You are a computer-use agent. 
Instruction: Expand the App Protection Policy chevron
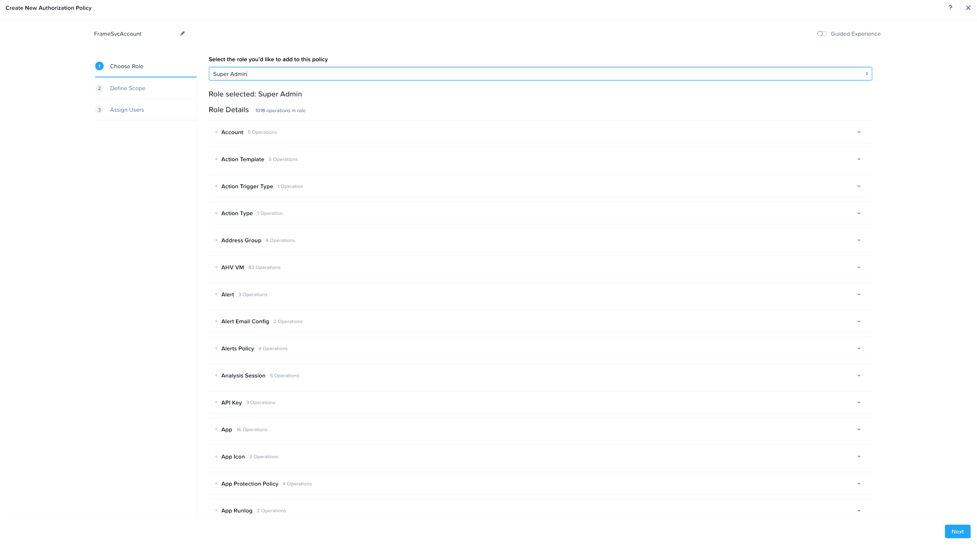tap(858, 483)
